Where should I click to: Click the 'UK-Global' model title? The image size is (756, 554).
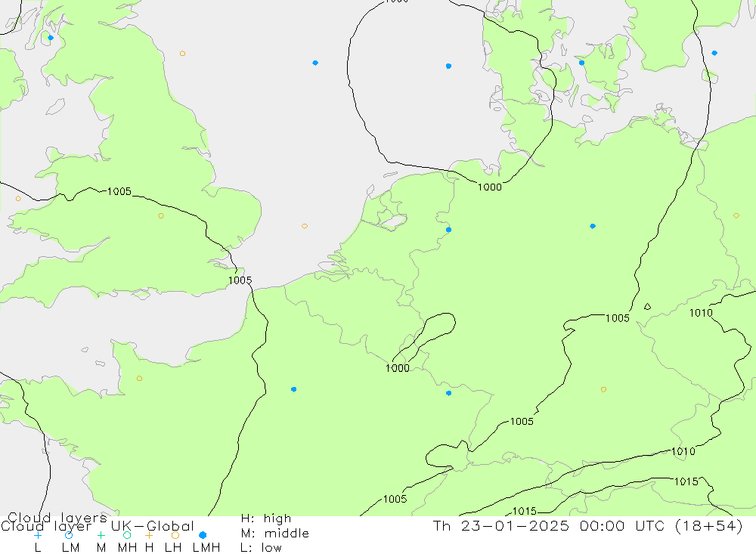coord(153,525)
